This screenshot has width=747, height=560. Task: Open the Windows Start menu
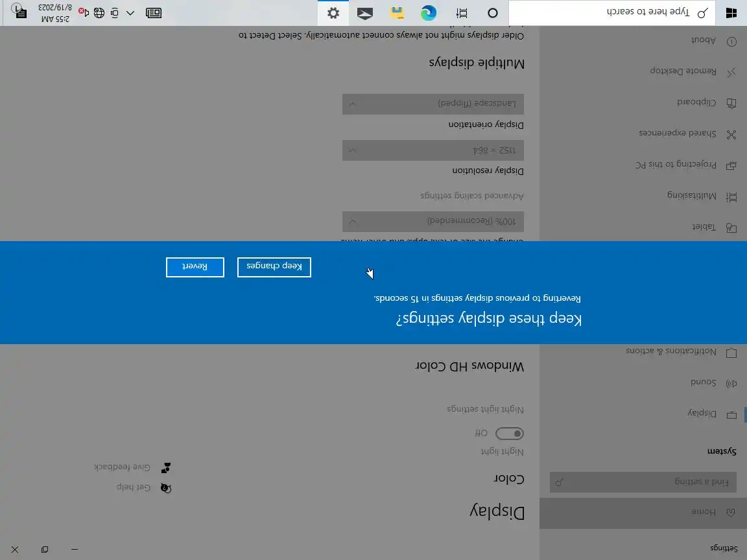(x=731, y=13)
